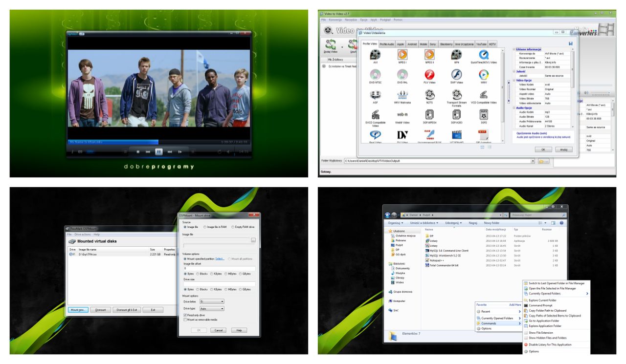Choose the M2TS profile icon

(429, 95)
